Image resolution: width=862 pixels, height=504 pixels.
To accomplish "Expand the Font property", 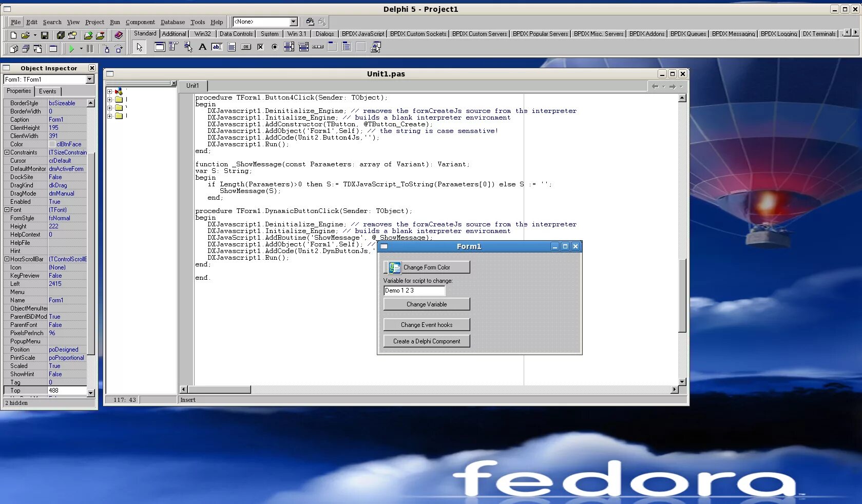I will pos(7,210).
